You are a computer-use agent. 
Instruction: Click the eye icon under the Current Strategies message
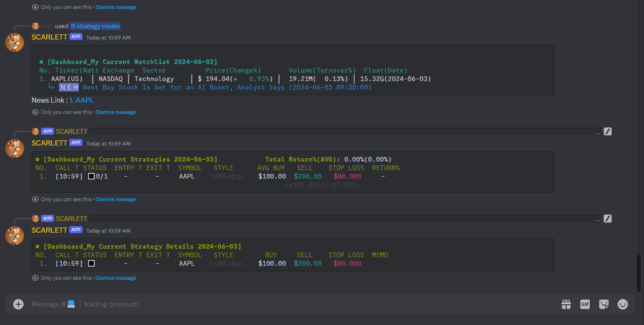[x=35, y=199]
